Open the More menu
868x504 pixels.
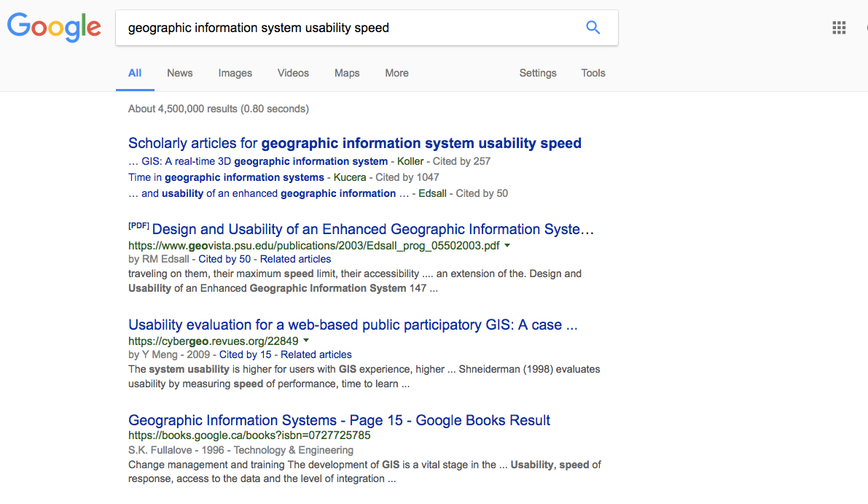tap(397, 73)
